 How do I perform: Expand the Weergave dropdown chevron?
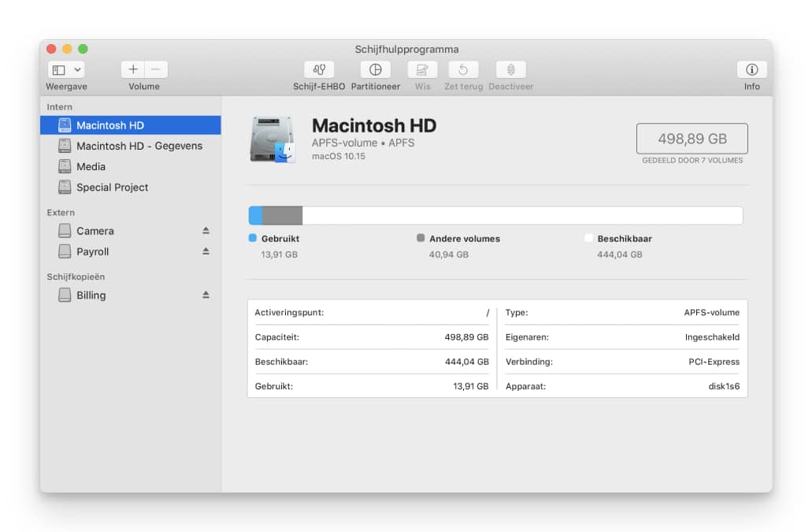77,69
